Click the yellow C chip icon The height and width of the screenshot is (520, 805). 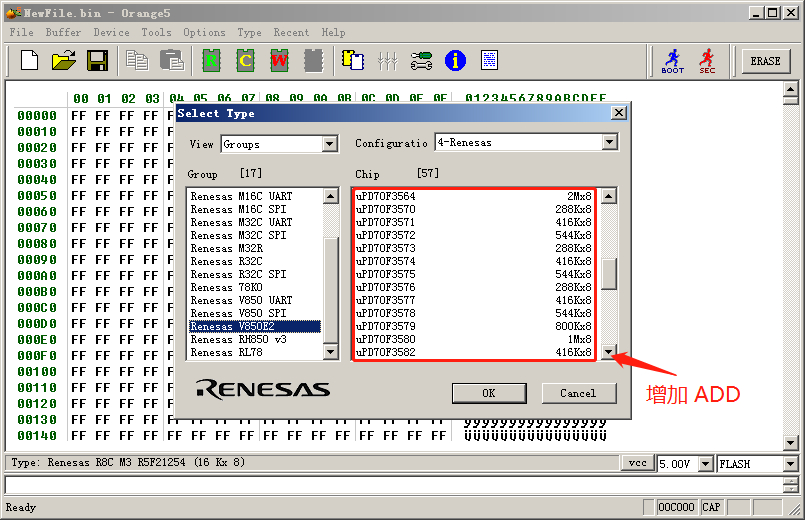pyautogui.click(x=245, y=61)
